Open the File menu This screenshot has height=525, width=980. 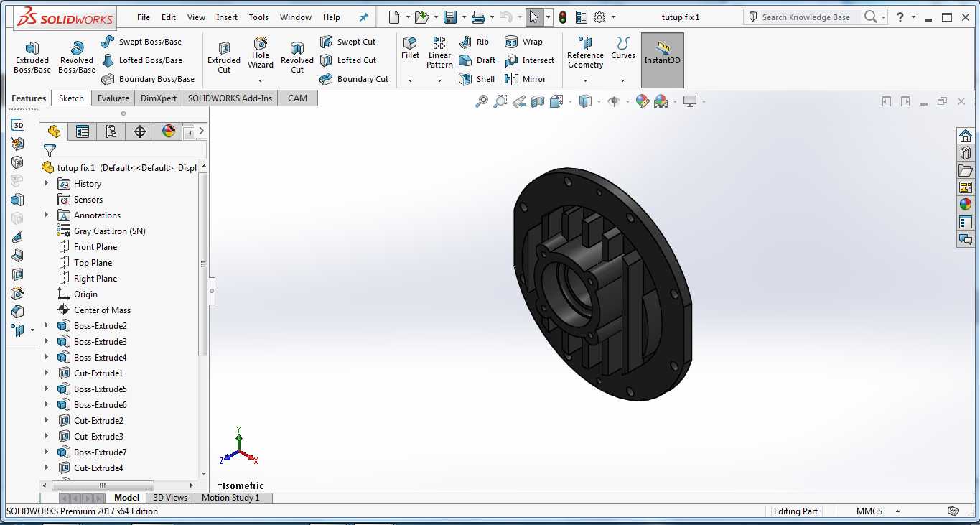(144, 17)
